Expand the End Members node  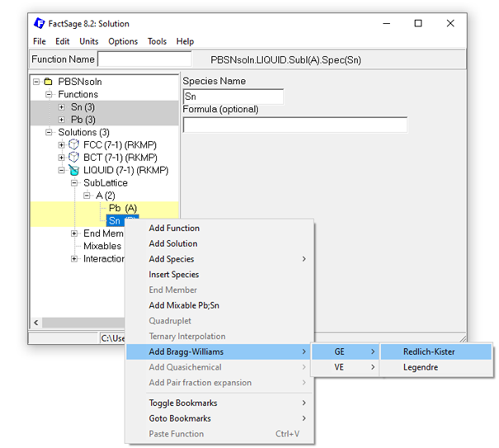(x=74, y=233)
